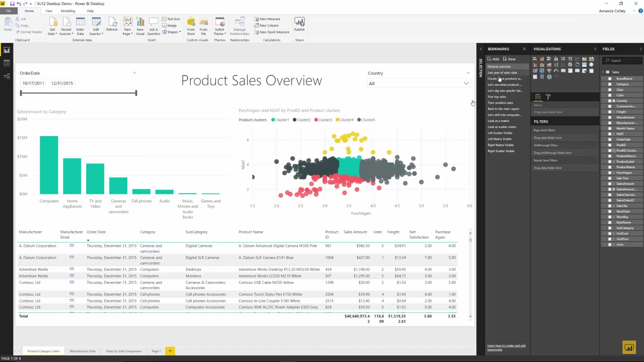Select the stacked bar chart visualization icon
The width and height of the screenshot is (644, 362).
click(x=535, y=59)
